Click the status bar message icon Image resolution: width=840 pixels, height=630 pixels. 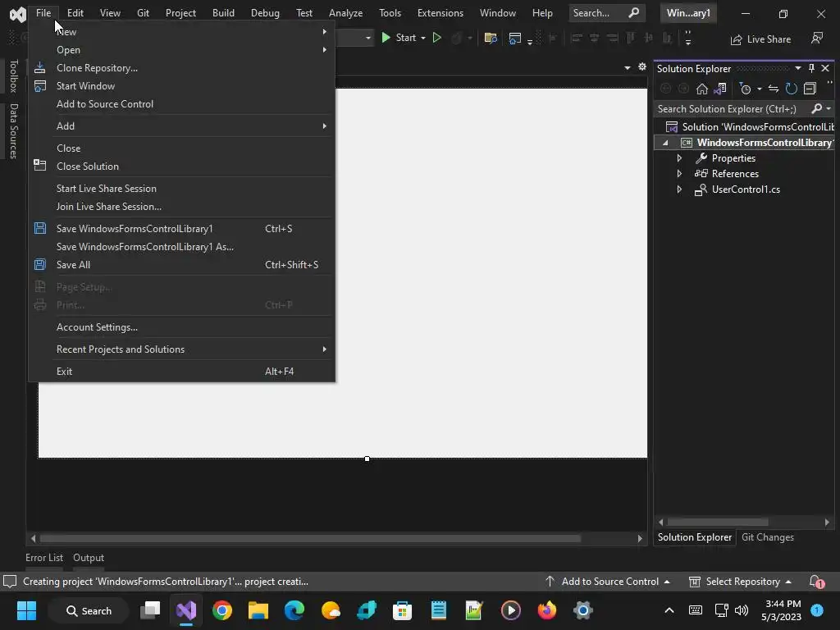click(x=10, y=582)
